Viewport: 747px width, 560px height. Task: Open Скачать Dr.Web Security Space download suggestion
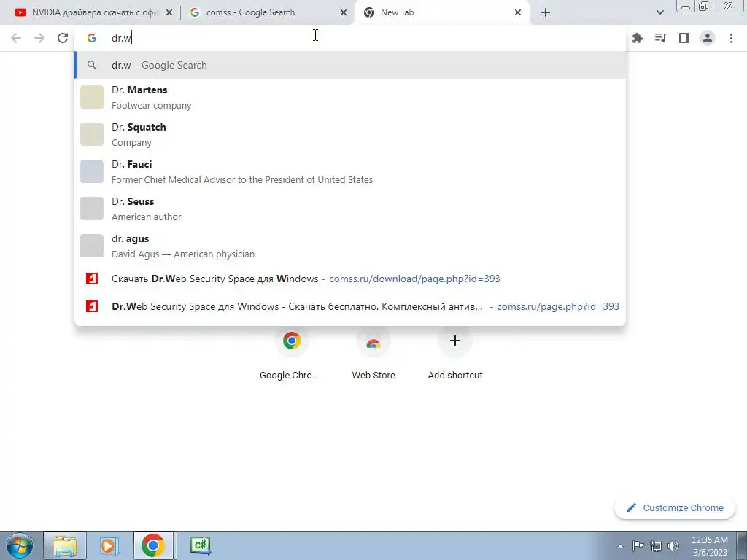350,279
